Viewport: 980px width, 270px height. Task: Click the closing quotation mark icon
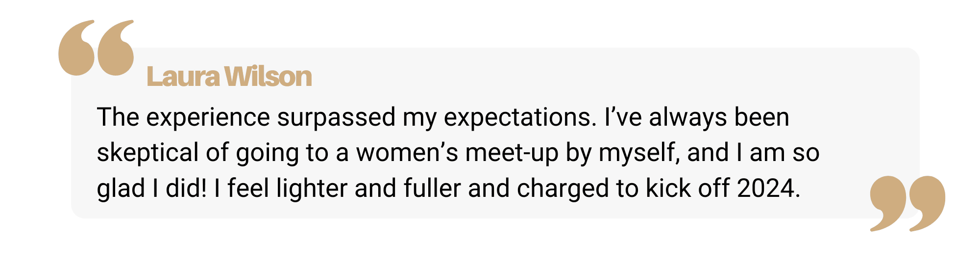tap(907, 204)
